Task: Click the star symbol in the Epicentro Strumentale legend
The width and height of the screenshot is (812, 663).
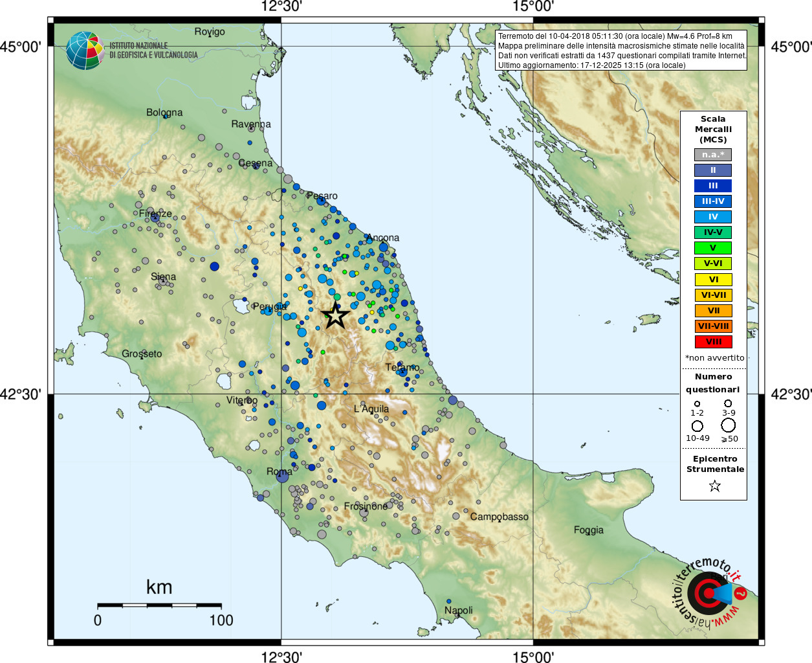Action: pyautogui.click(x=714, y=486)
